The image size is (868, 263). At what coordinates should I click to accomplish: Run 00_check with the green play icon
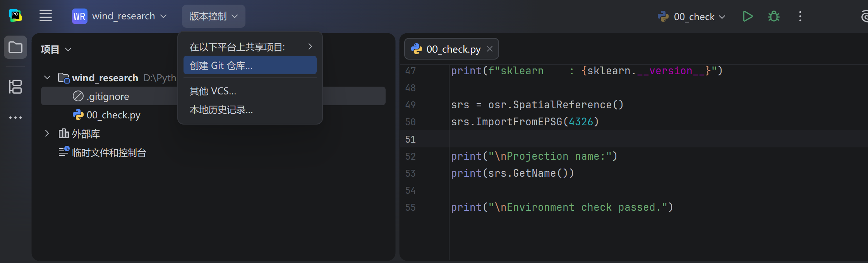748,16
